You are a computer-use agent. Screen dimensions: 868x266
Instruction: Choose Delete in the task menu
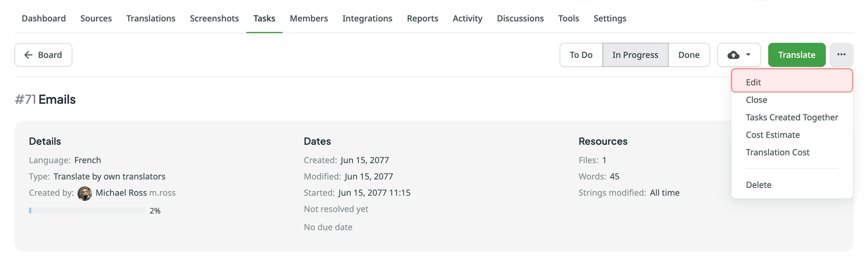(x=759, y=185)
